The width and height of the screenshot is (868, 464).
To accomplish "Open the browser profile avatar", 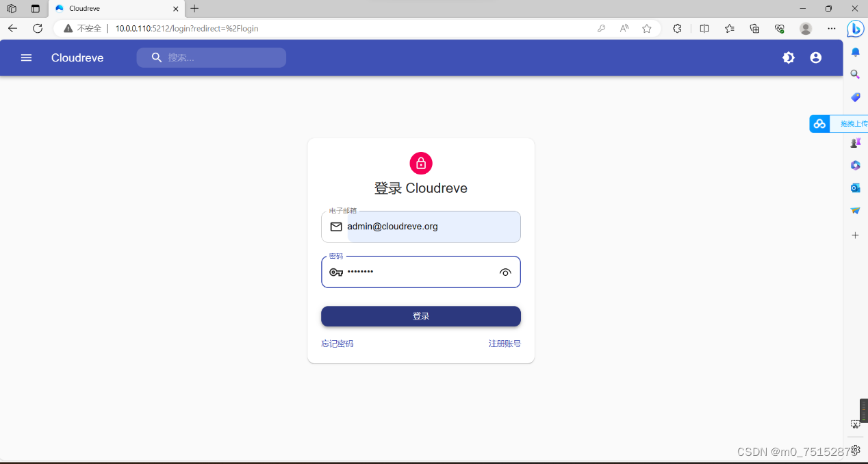I will click(806, 29).
